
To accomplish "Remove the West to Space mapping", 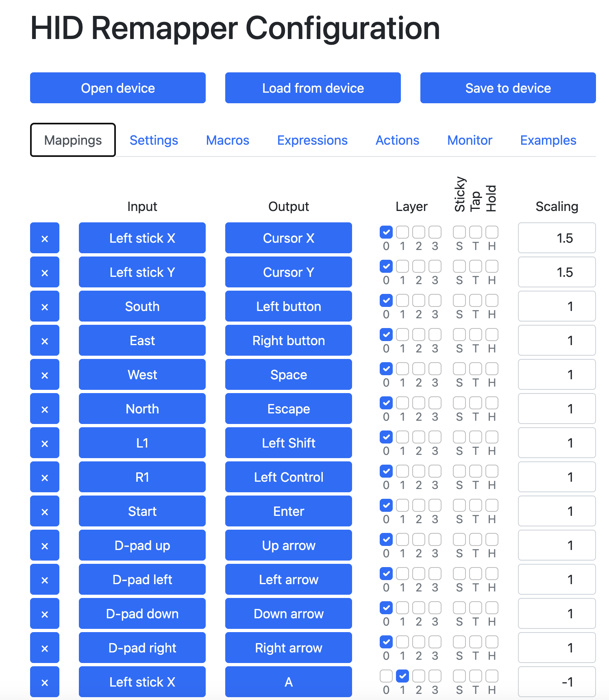I will pyautogui.click(x=45, y=375).
